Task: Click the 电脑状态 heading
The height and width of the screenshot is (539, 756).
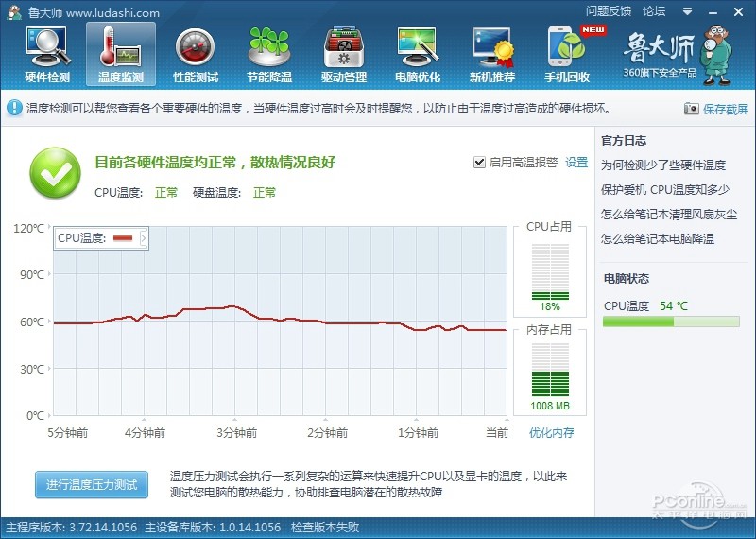Action: (x=627, y=278)
